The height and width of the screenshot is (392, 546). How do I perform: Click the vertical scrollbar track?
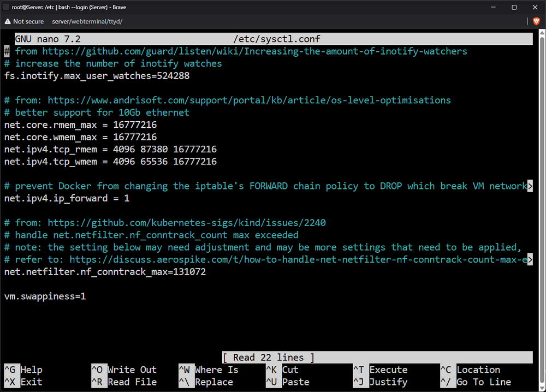[542, 210]
